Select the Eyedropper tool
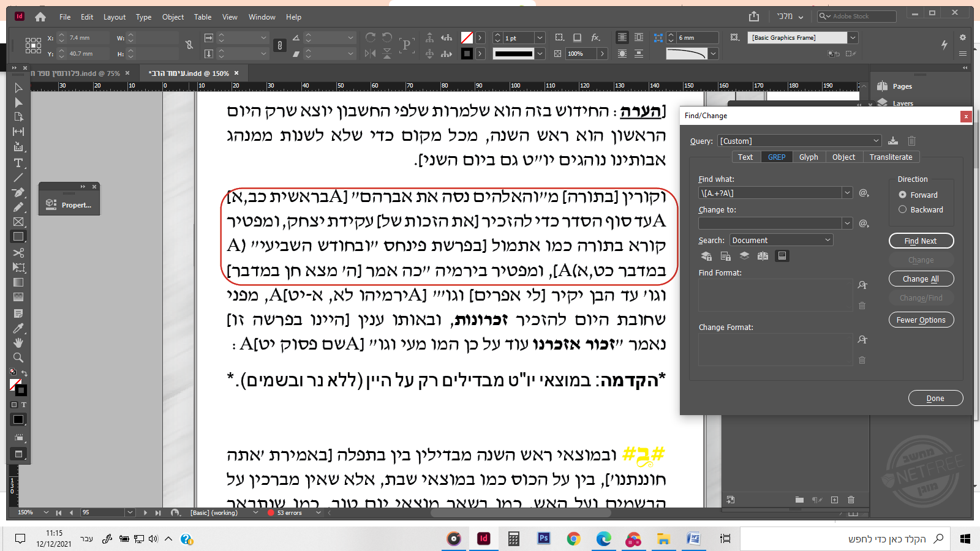980x551 pixels. (x=18, y=329)
